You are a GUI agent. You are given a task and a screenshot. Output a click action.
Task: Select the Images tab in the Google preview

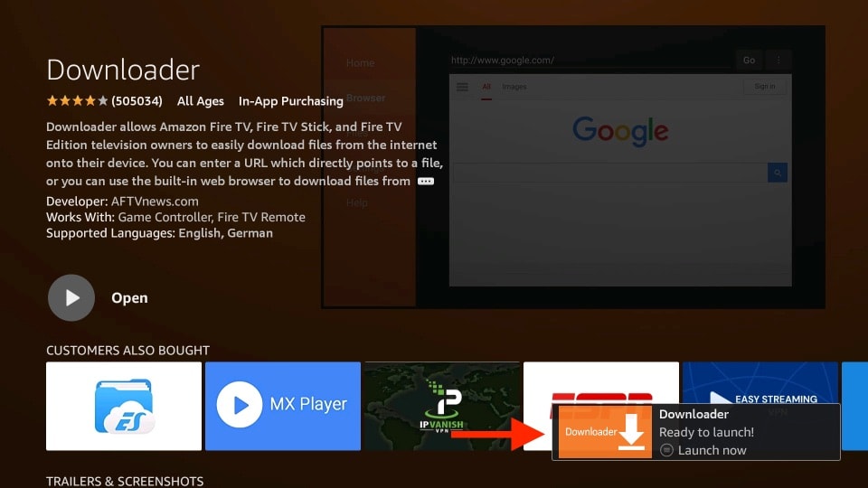point(514,87)
